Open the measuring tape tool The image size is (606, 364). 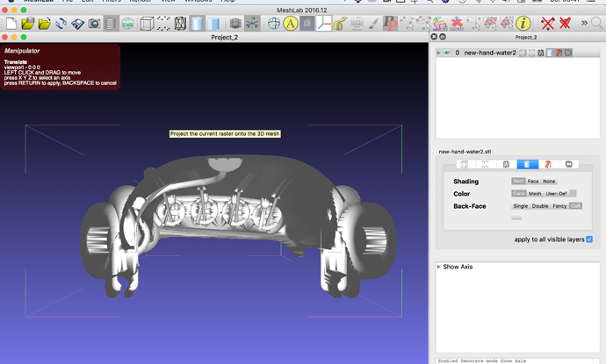(340, 24)
